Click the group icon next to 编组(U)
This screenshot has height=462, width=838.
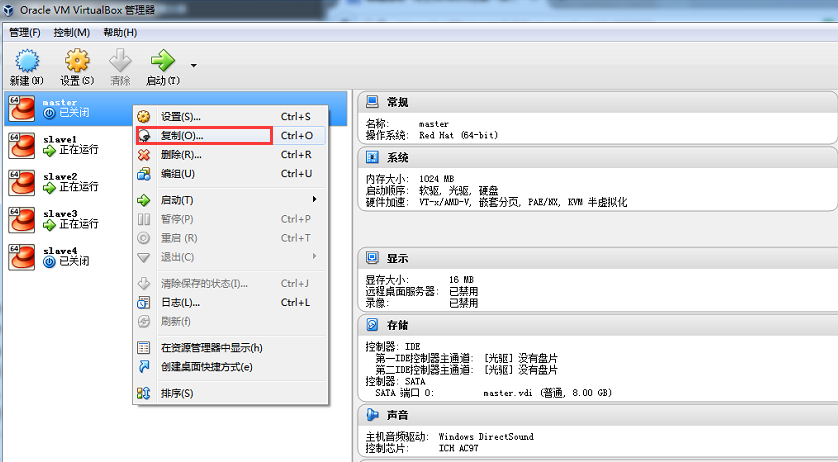click(144, 174)
